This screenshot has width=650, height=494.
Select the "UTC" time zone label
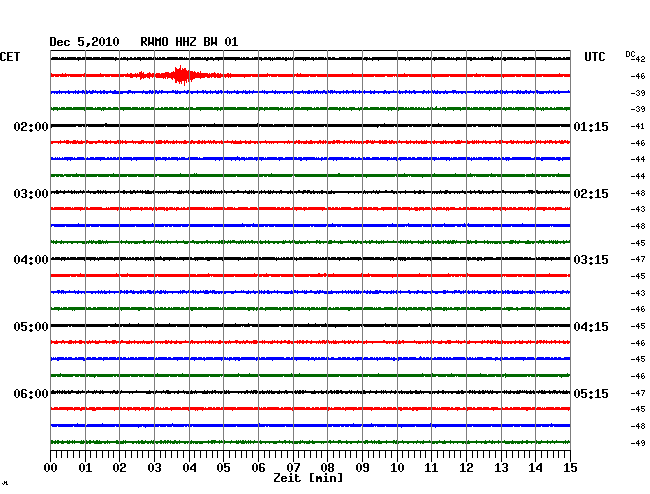[594, 57]
